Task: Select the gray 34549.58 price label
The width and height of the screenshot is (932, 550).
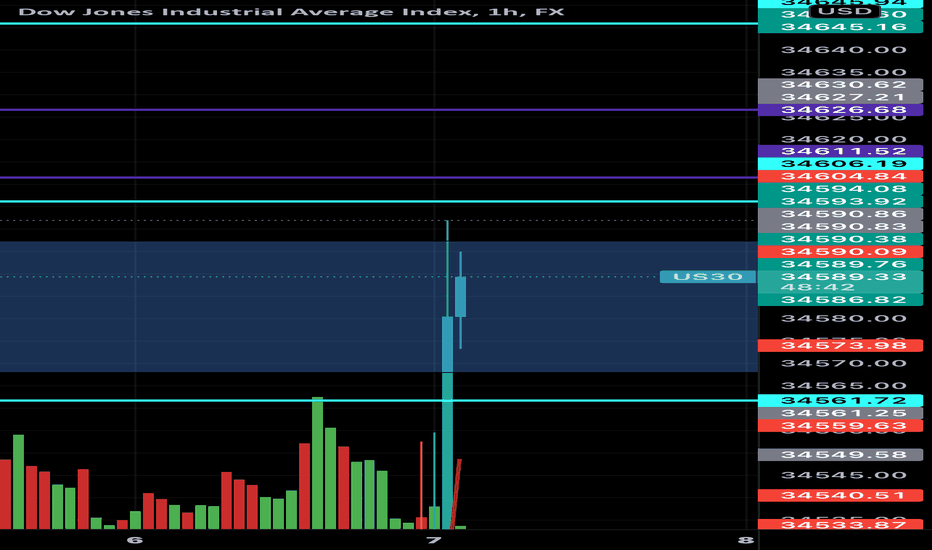Action: tap(841, 455)
